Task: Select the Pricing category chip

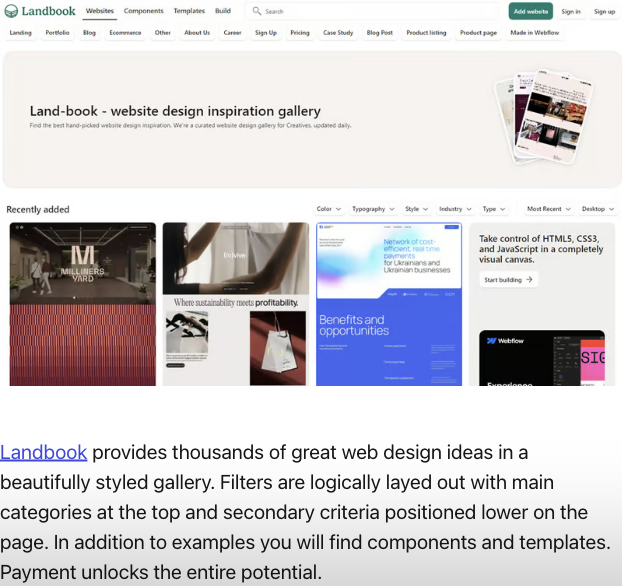Action: 300,33
